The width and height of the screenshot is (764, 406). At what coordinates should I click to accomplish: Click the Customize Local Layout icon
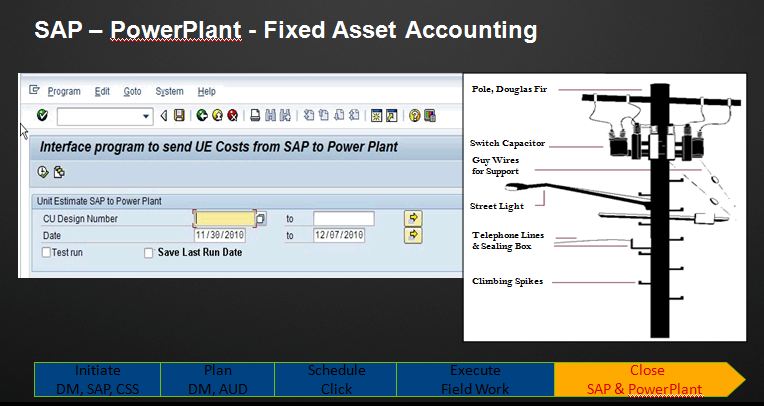pyautogui.click(x=430, y=116)
